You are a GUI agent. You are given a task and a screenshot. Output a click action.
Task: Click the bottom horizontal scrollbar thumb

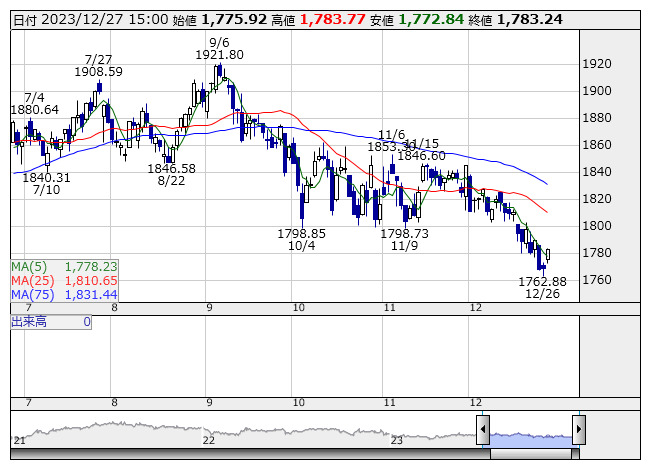pyautogui.click(x=531, y=454)
